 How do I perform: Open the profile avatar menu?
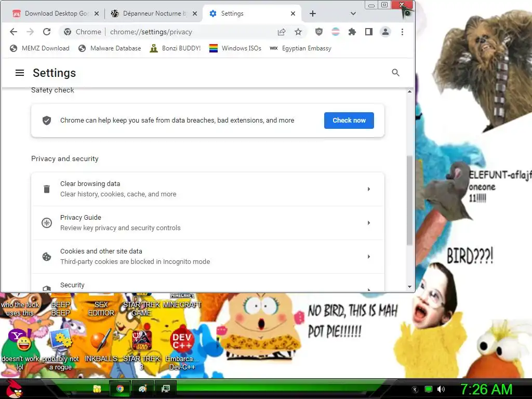[385, 32]
